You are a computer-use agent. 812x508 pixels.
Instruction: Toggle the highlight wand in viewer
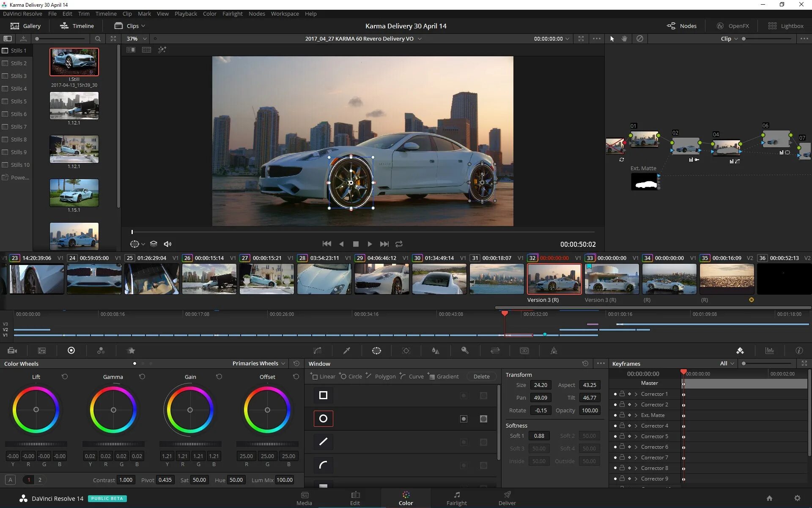click(162, 50)
